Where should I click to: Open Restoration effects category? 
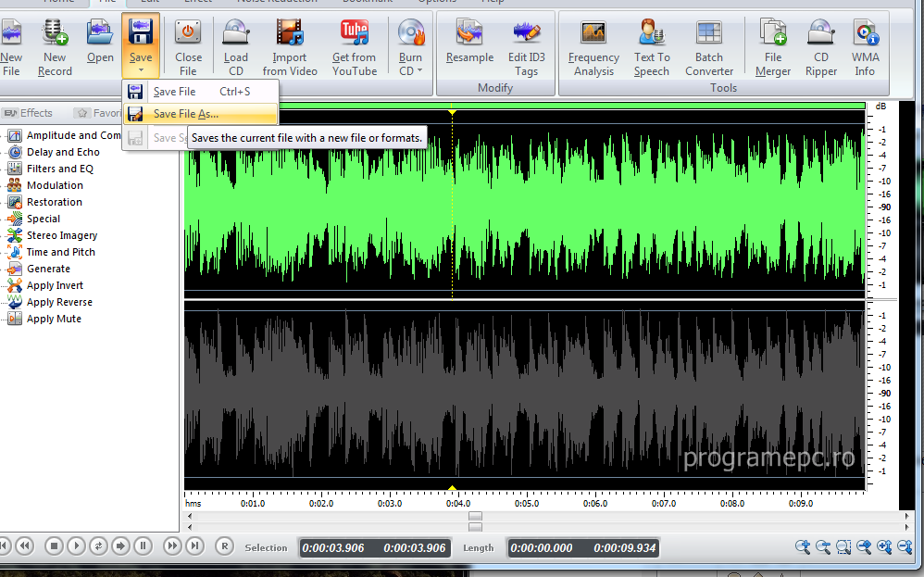point(44,202)
